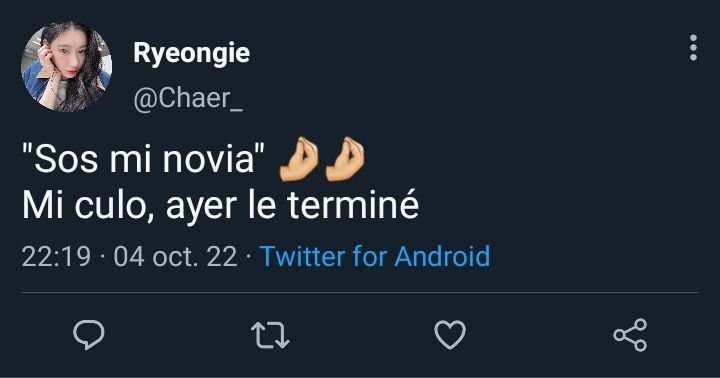Click the first pinched fingers emoji

[299, 159]
